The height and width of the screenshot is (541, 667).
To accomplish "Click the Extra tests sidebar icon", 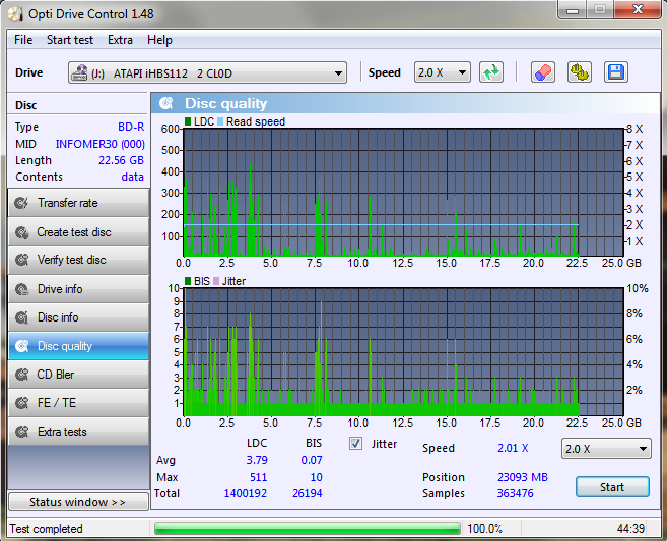I will pyautogui.click(x=21, y=432).
